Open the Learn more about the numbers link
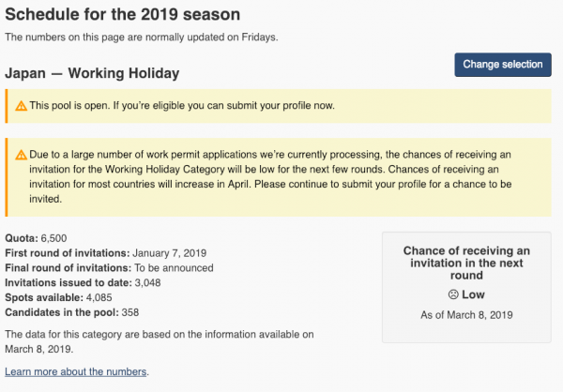The width and height of the screenshot is (563, 392). click(76, 372)
